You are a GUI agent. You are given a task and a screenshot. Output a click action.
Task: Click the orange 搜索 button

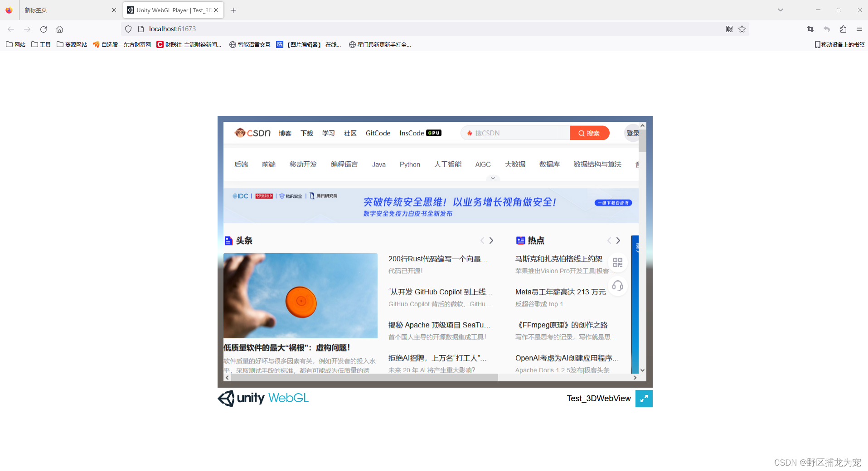coord(589,133)
